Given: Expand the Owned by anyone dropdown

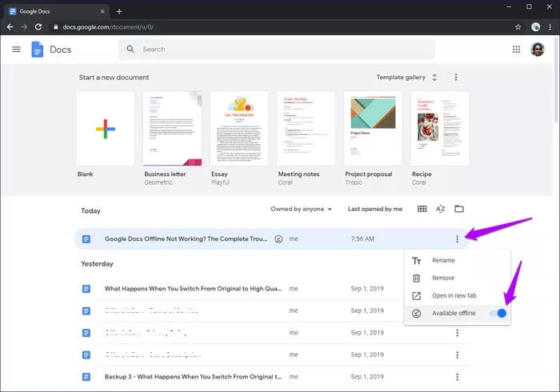Looking at the screenshot, I should coord(302,209).
